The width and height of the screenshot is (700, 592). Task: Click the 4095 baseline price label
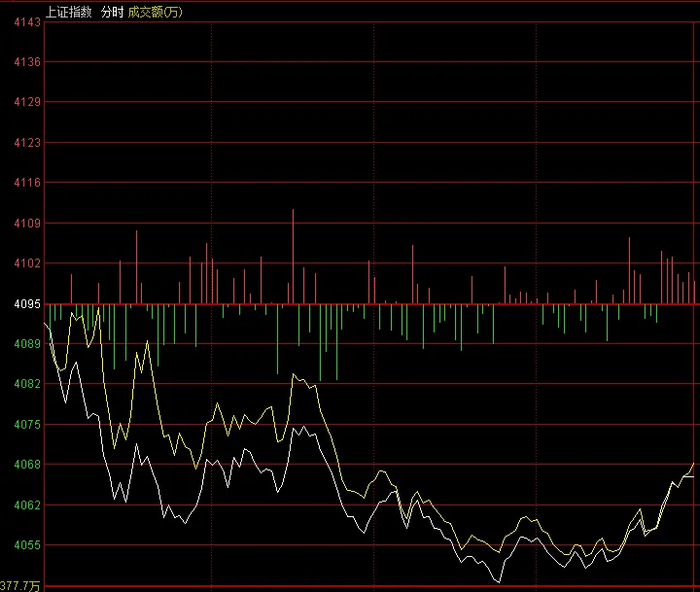pos(27,304)
